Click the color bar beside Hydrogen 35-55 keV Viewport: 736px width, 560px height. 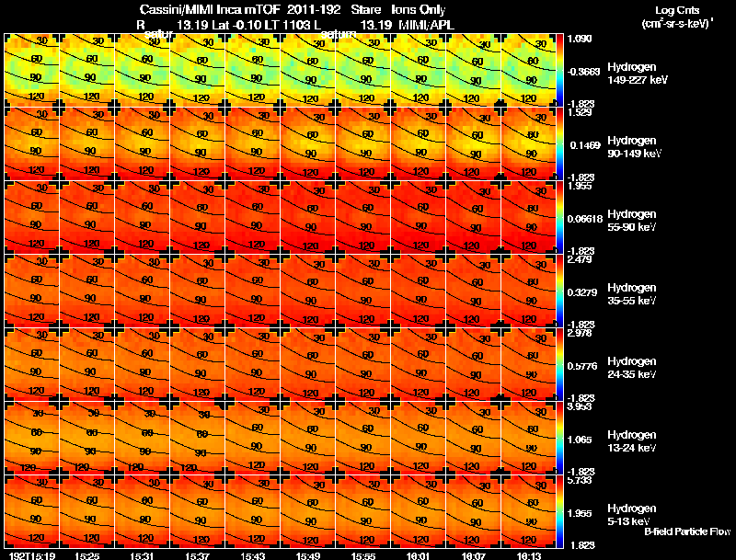(x=559, y=291)
